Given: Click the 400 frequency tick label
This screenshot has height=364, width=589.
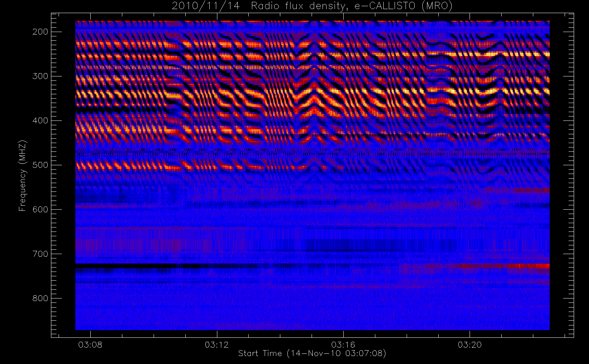Looking at the screenshot, I should coord(40,120).
